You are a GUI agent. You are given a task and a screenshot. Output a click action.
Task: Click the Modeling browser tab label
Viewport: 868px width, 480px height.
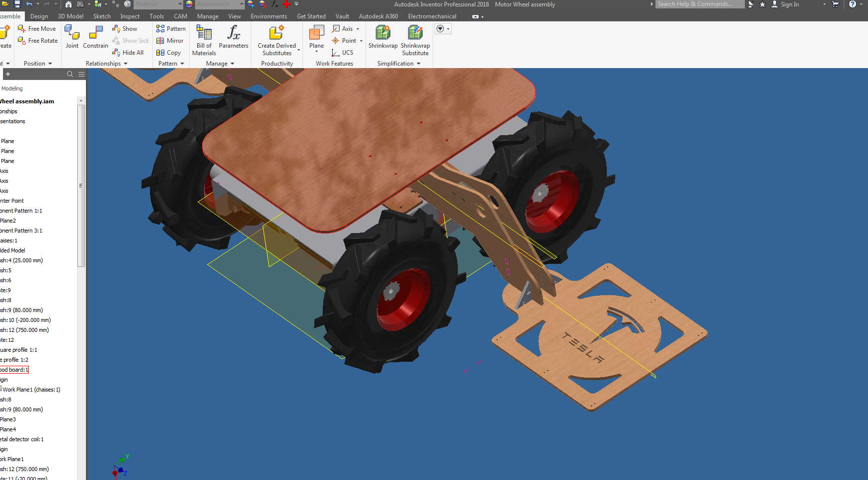click(12, 88)
